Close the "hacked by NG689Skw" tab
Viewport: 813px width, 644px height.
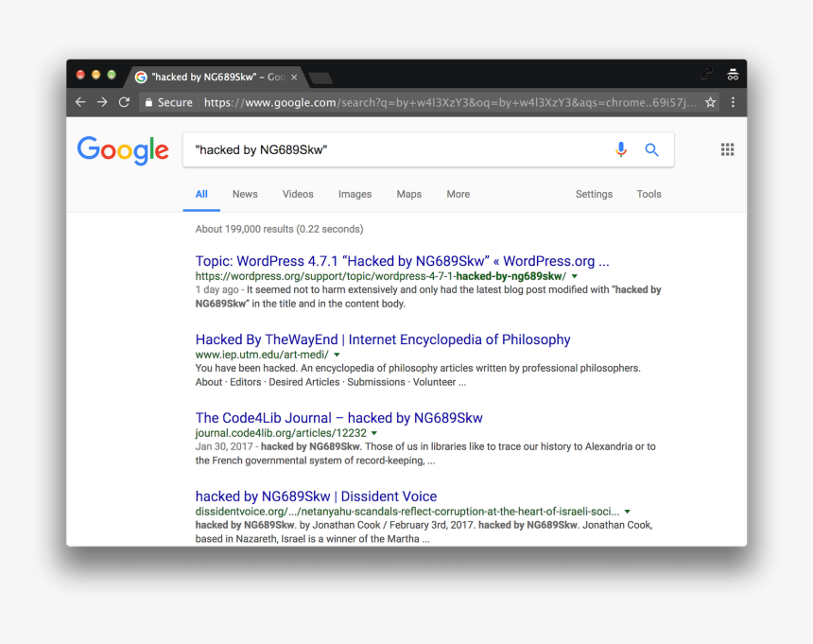pyautogui.click(x=294, y=78)
